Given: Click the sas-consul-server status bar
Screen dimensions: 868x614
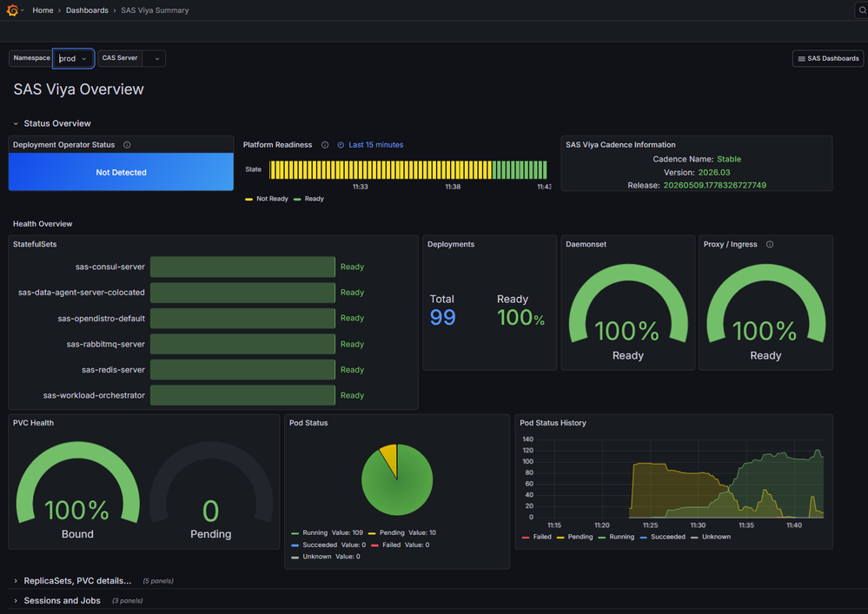Looking at the screenshot, I should pos(242,267).
